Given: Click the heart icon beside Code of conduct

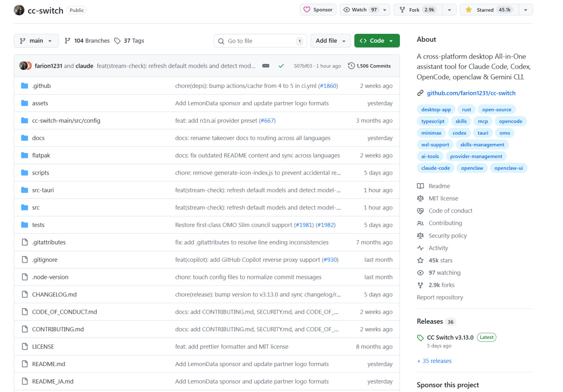Looking at the screenshot, I should click(x=420, y=211).
